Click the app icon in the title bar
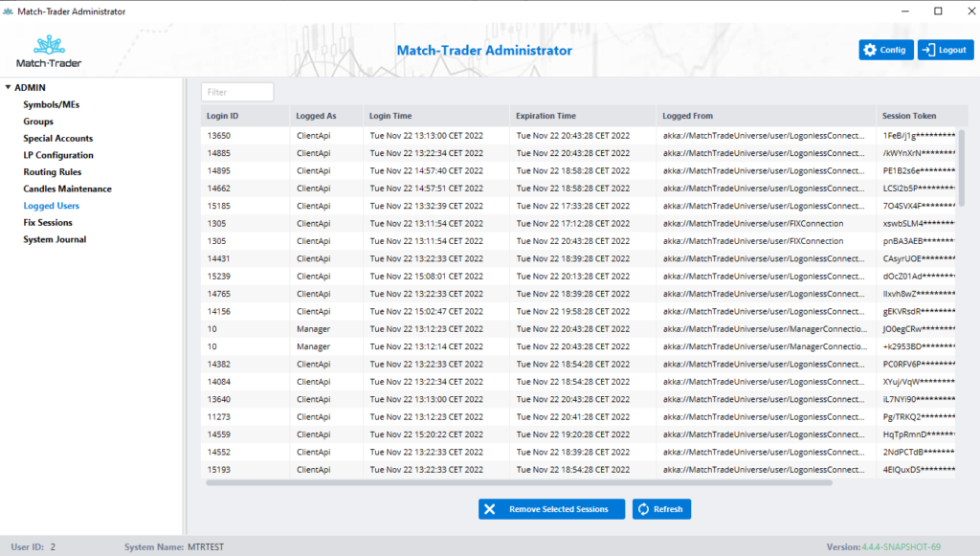980x556 pixels. [8, 11]
